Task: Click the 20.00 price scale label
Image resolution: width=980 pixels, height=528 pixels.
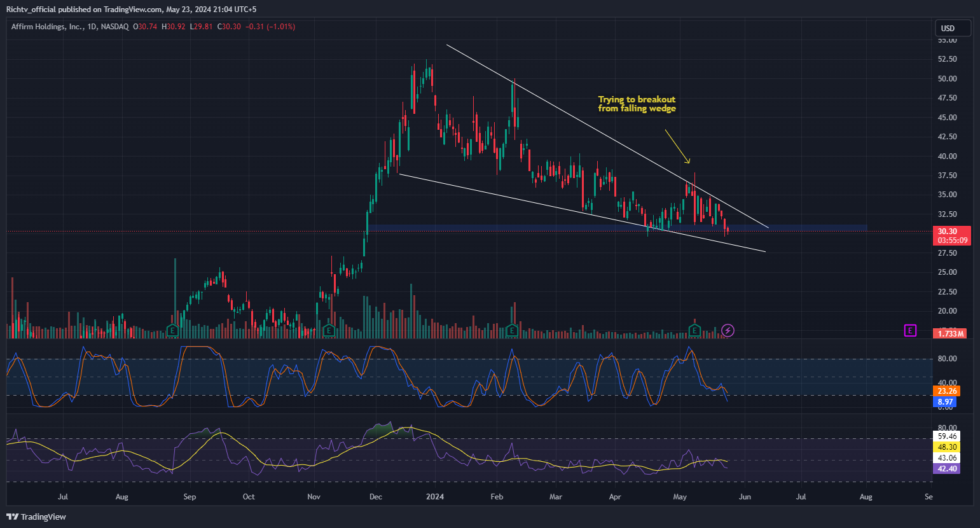Action: tap(947, 311)
